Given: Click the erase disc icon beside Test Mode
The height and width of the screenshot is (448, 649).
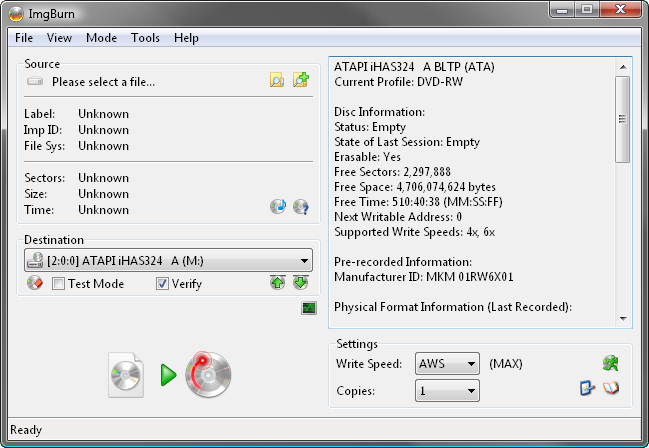Looking at the screenshot, I should (35, 283).
